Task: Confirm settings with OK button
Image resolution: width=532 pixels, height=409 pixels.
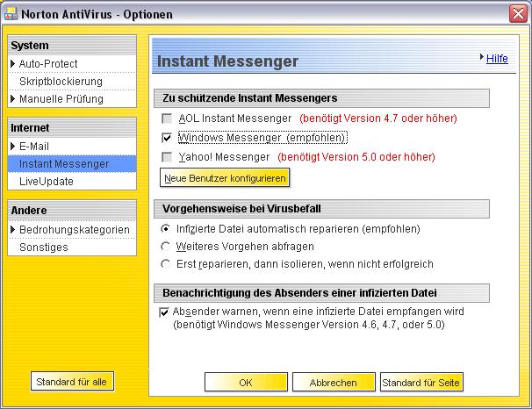Action: (x=246, y=382)
